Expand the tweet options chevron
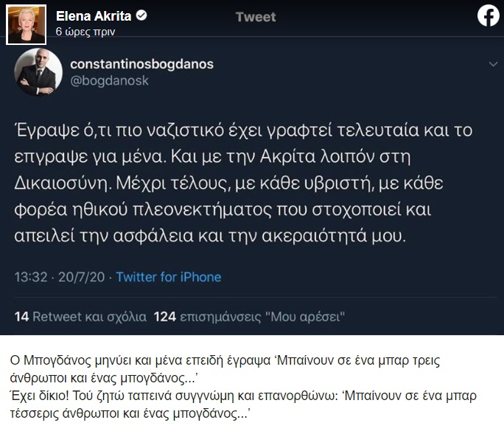The width and height of the screenshot is (504, 431). 493,65
